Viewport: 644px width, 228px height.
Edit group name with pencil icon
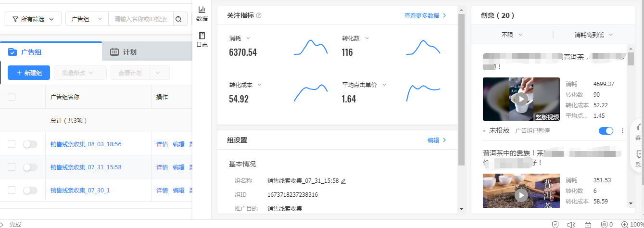343,181
